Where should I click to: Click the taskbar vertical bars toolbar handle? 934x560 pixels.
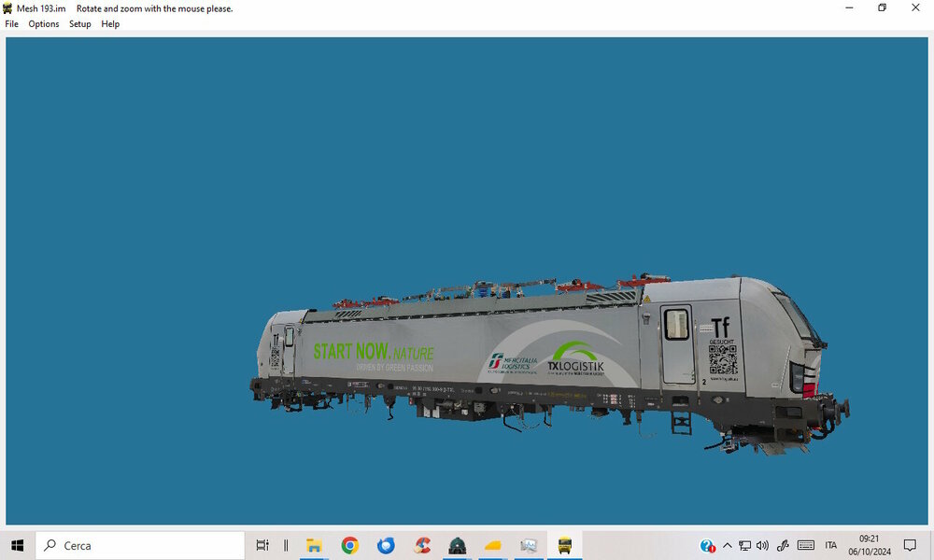[x=286, y=545]
